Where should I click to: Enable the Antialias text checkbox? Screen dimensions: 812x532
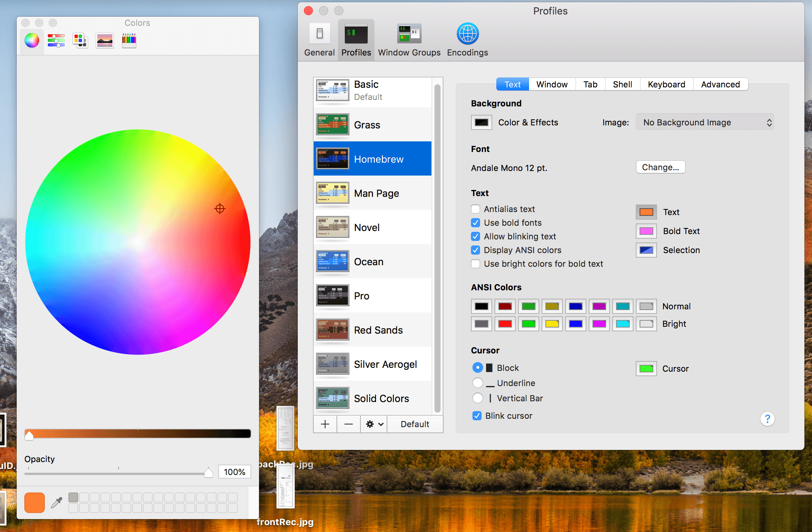click(476, 209)
